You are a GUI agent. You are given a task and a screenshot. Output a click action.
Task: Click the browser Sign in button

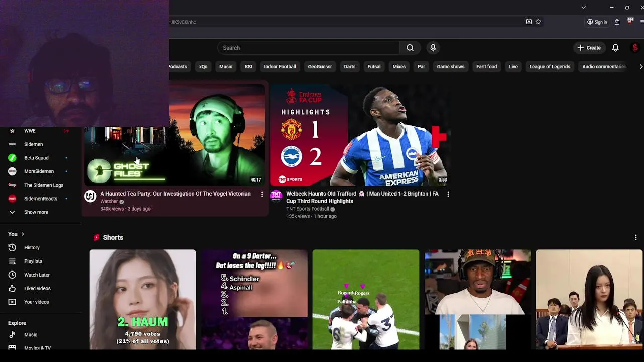click(x=597, y=22)
